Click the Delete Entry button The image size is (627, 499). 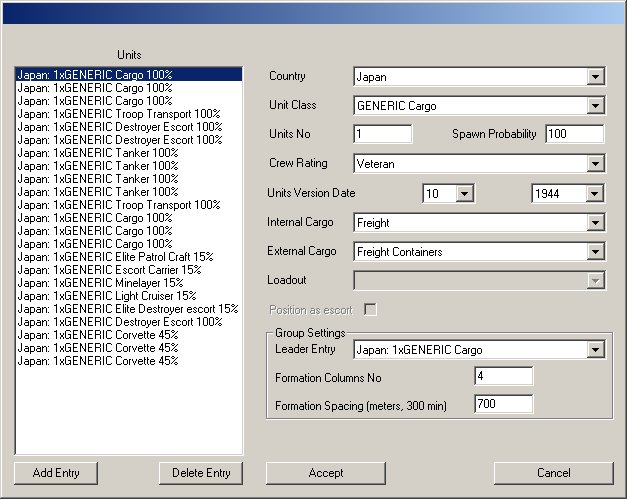(x=201, y=473)
